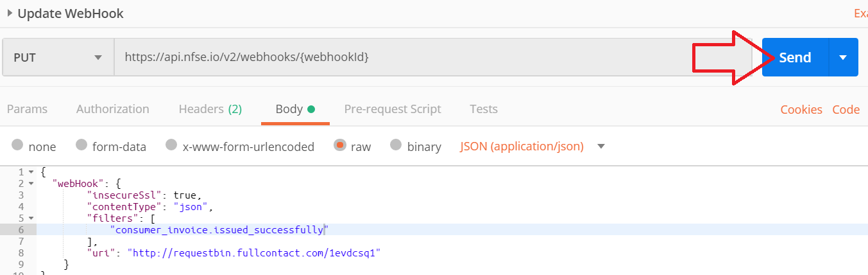Go to the Tests tab
This screenshot has width=868, height=275.
tap(483, 109)
